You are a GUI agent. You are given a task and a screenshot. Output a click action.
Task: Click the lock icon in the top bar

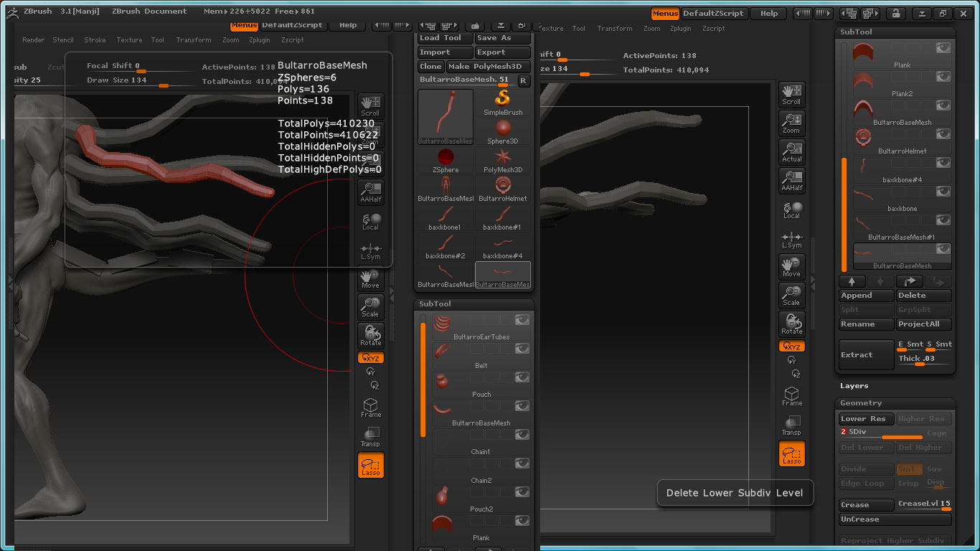(x=895, y=13)
